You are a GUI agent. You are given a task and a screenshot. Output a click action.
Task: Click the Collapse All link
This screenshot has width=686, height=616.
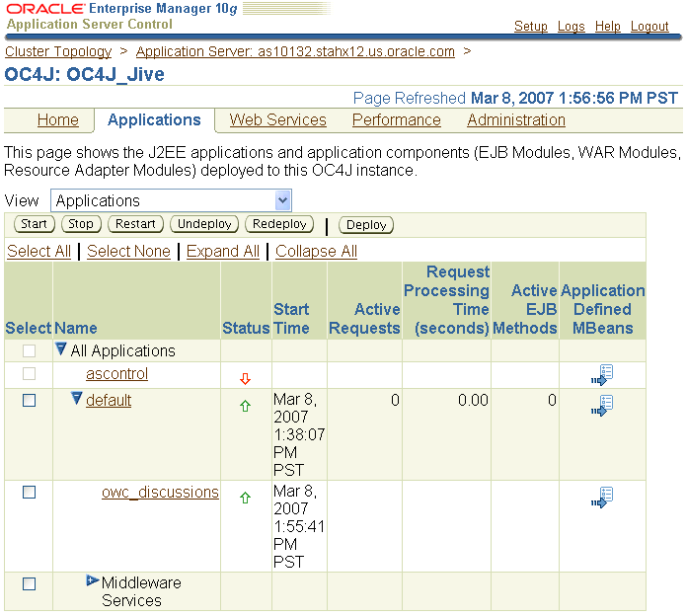click(316, 251)
